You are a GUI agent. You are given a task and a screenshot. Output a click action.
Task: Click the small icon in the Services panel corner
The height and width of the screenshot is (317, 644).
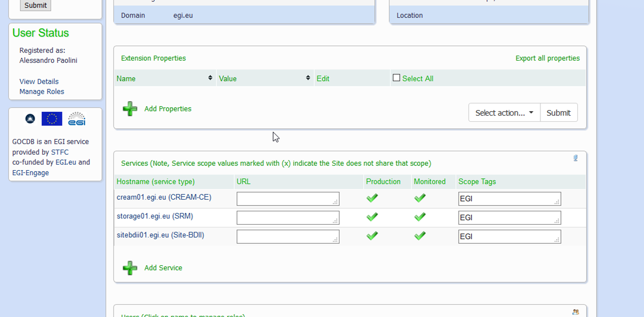(576, 158)
